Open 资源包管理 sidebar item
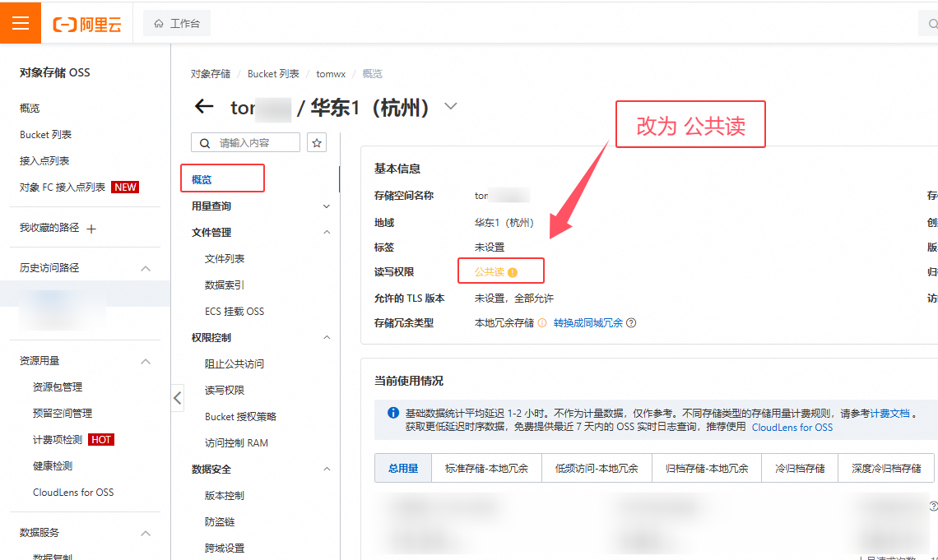Screen dimensions: 938x560 click(58, 386)
